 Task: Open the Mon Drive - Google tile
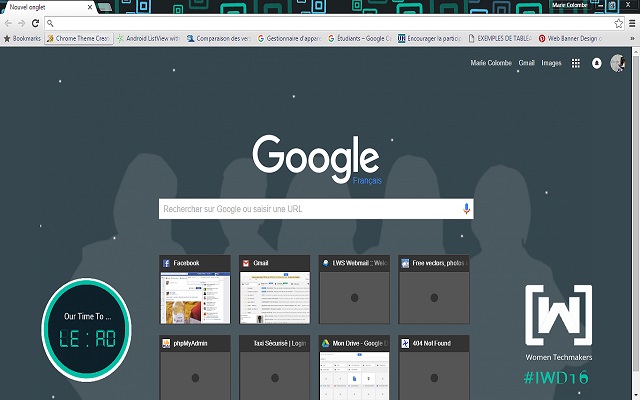354,368
